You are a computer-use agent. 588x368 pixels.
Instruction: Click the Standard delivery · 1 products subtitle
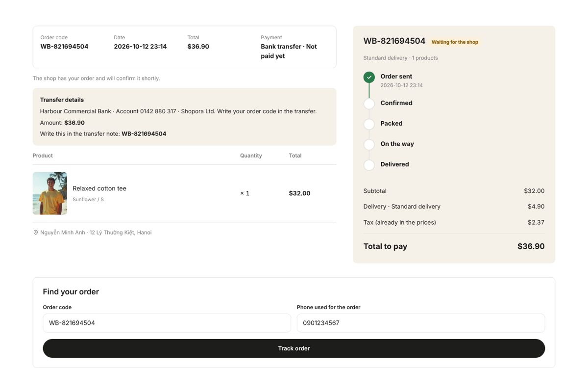coord(401,58)
